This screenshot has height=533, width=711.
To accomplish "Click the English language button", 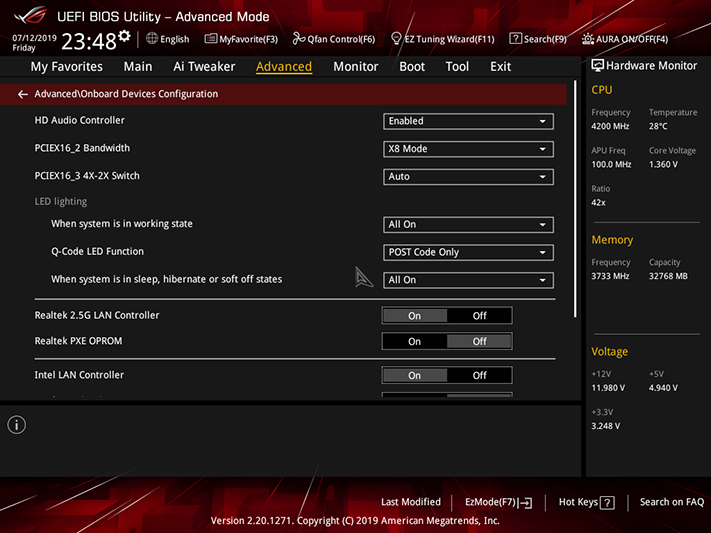I will [168, 39].
